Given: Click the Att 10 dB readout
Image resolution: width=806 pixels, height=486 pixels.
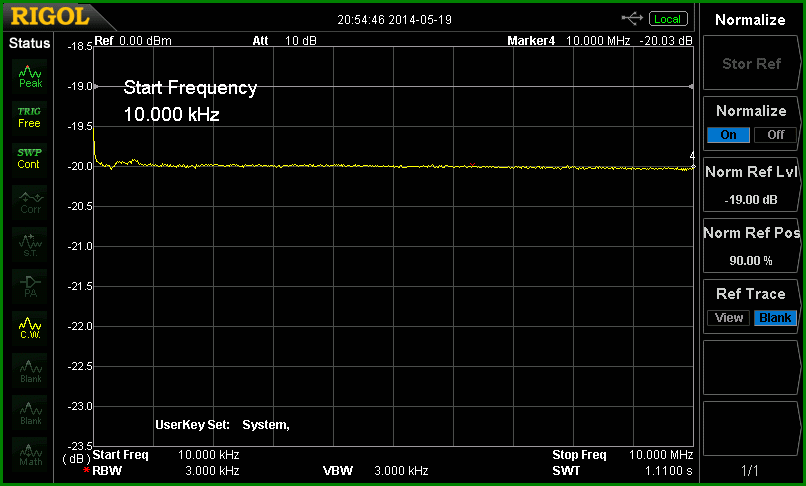Looking at the screenshot, I should (x=284, y=41).
